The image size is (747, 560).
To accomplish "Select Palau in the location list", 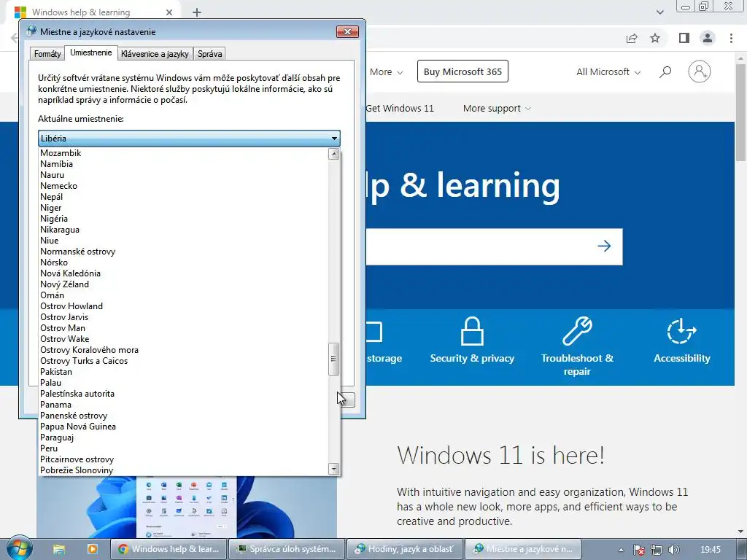I will (x=183, y=383).
